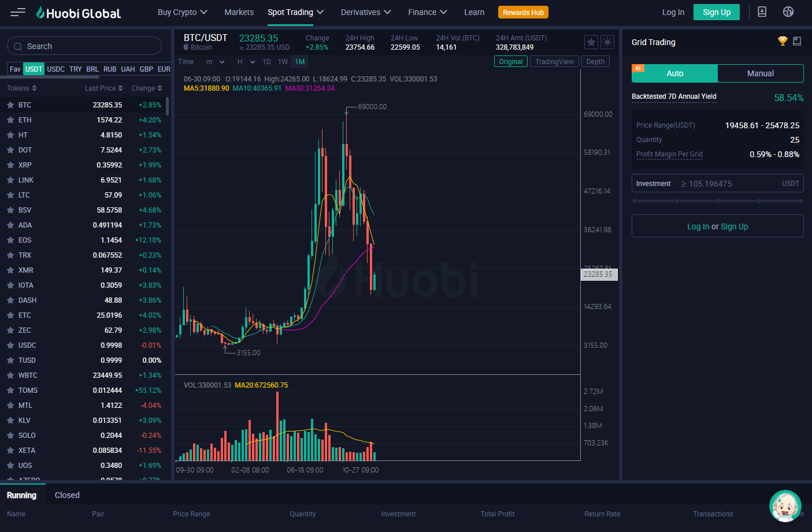
Task: Select the Fav market tab
Action: (15, 69)
